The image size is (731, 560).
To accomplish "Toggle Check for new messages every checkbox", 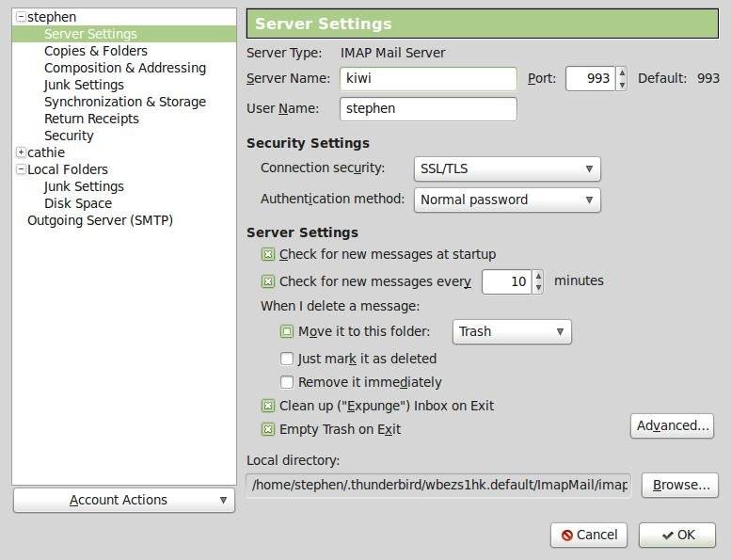I will (267, 281).
